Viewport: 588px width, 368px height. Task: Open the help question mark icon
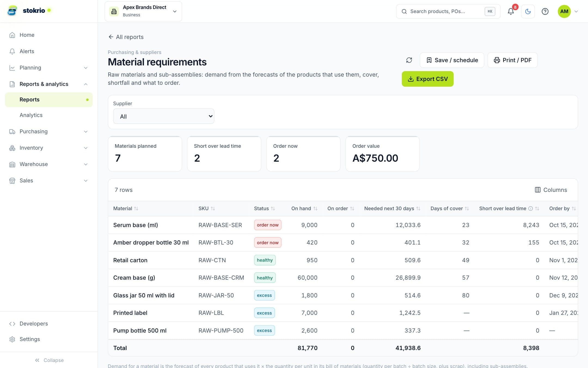point(545,11)
